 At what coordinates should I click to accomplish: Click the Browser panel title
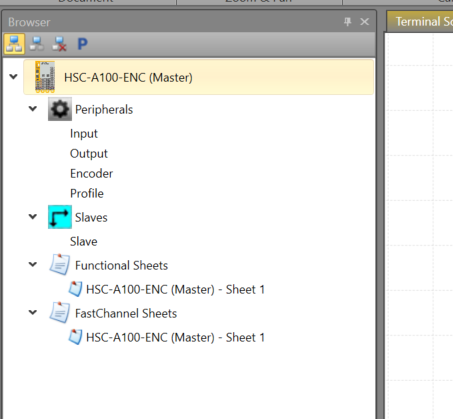(x=29, y=22)
